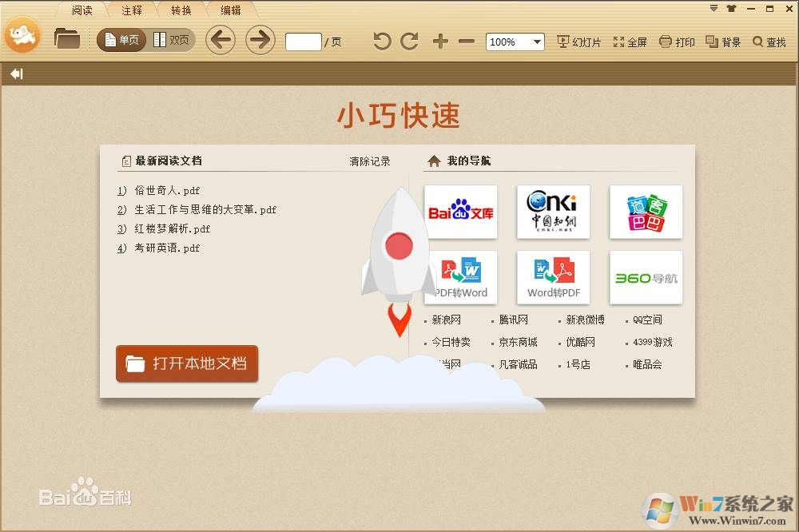This screenshot has width=799, height=532.
Task: Switch to the 转换 tab
Action: (180, 10)
